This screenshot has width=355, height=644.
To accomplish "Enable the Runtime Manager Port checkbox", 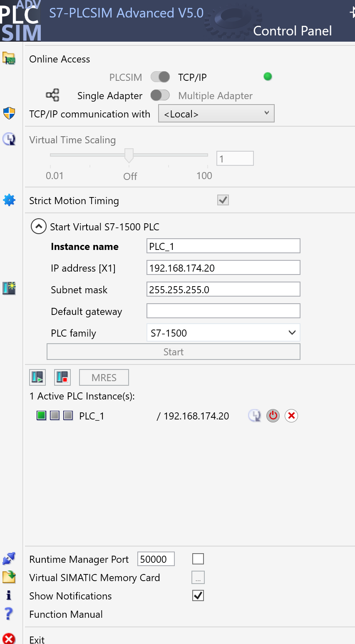I will [198, 559].
